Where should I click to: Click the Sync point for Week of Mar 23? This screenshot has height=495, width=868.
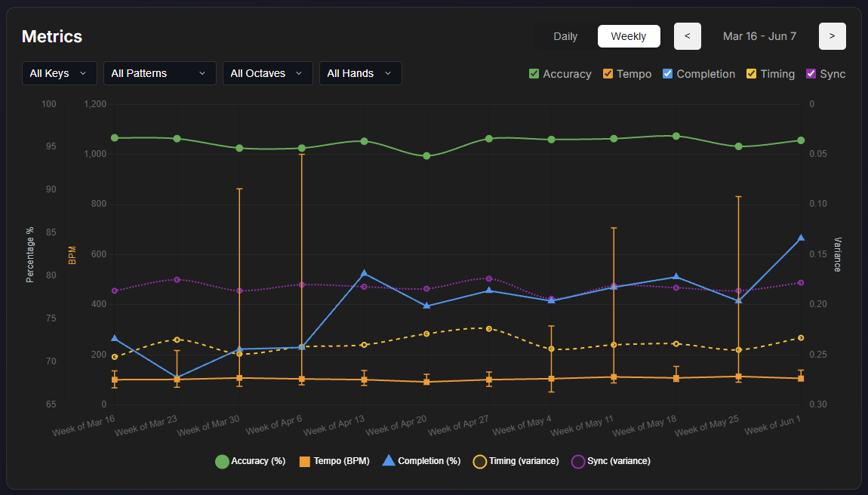coord(177,280)
